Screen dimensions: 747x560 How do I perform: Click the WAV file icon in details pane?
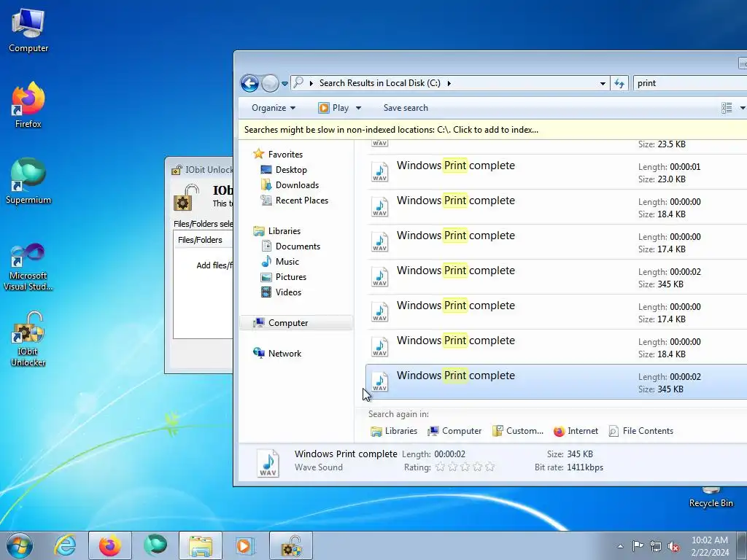click(x=268, y=463)
